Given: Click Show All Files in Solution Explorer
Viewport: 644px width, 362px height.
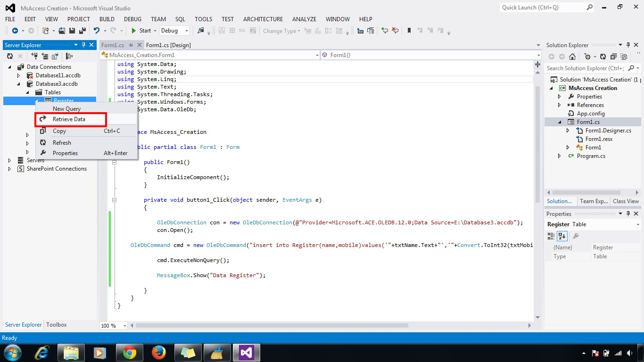Looking at the screenshot, I should 623,57.
